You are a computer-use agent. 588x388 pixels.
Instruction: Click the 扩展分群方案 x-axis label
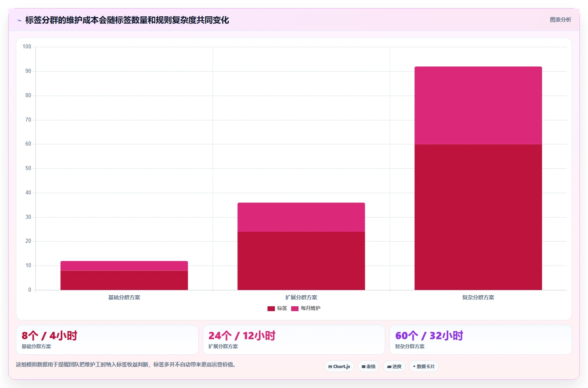[301, 297]
